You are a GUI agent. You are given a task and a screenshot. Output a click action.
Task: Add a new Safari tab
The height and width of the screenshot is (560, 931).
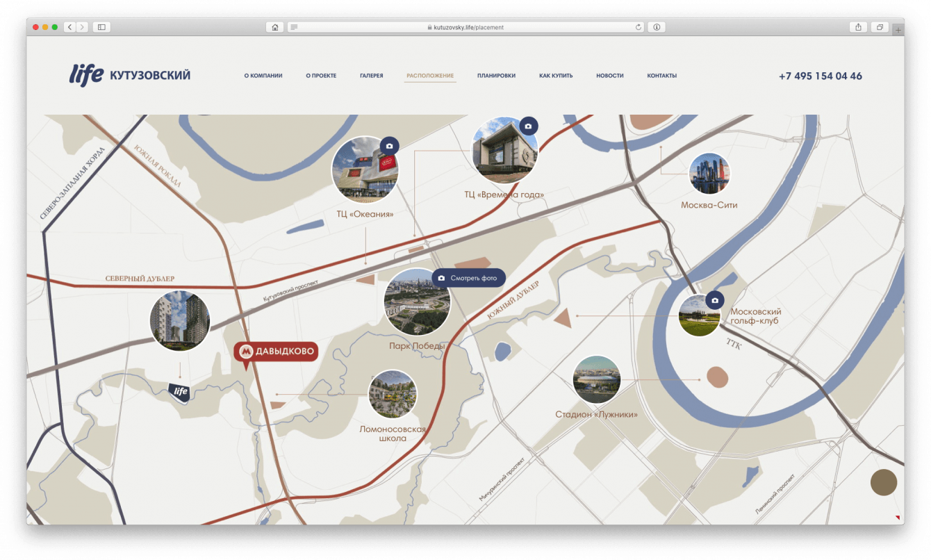tap(898, 29)
